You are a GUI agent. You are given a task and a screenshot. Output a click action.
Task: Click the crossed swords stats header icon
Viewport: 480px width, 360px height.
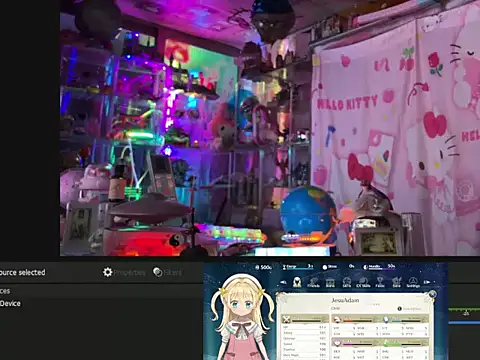(x=286, y=319)
